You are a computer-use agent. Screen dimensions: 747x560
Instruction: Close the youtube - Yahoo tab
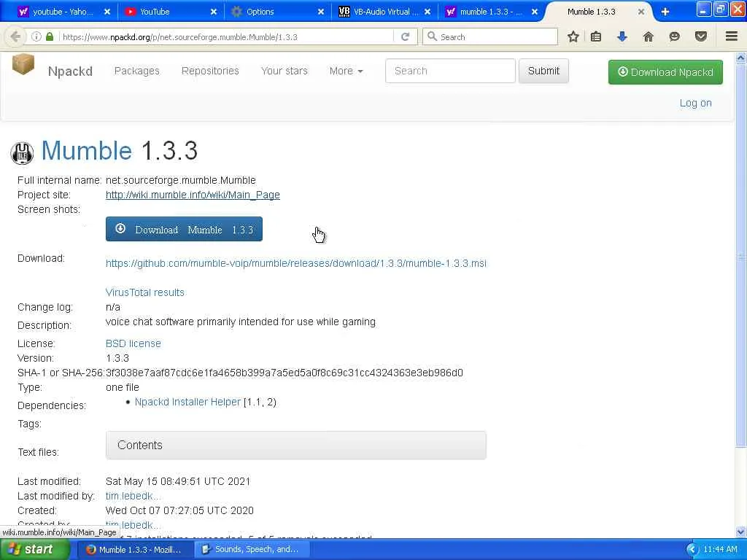(107, 12)
